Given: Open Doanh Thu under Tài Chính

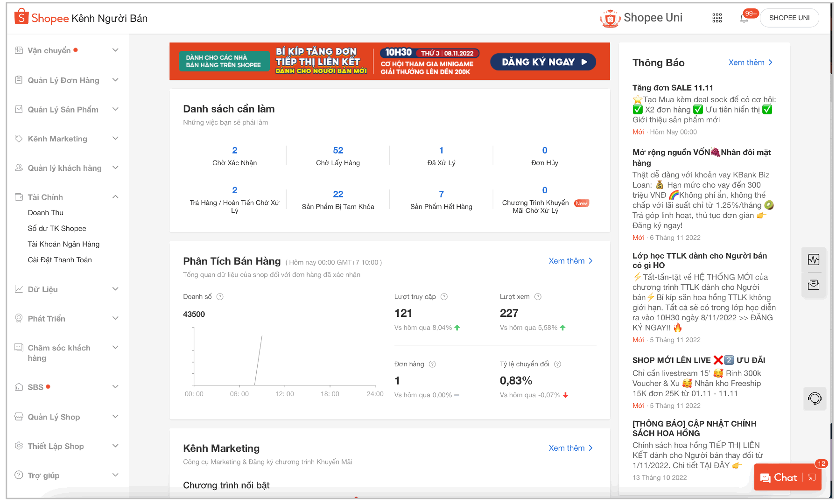Looking at the screenshot, I should click(46, 213).
